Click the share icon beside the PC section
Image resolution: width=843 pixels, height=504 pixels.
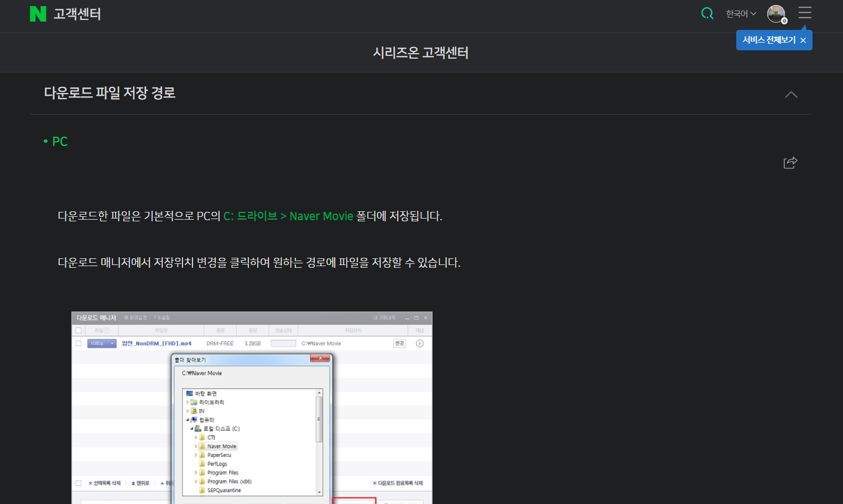[790, 162]
